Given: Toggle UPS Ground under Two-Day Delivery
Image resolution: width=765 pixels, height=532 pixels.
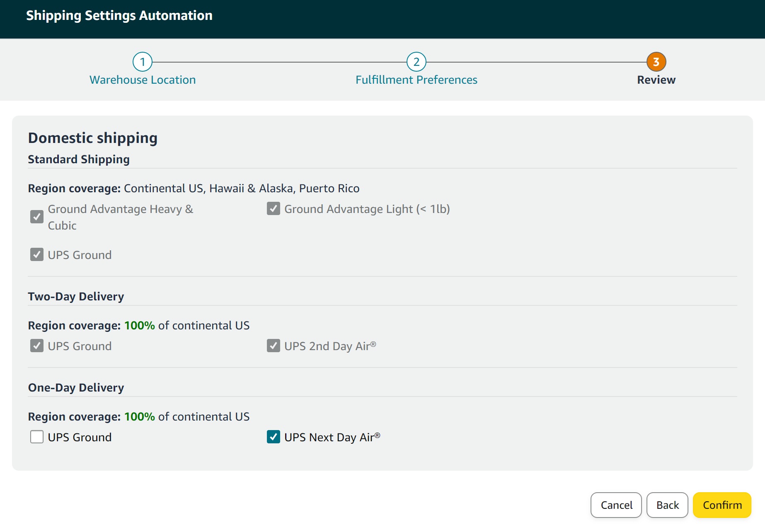Looking at the screenshot, I should 37,346.
